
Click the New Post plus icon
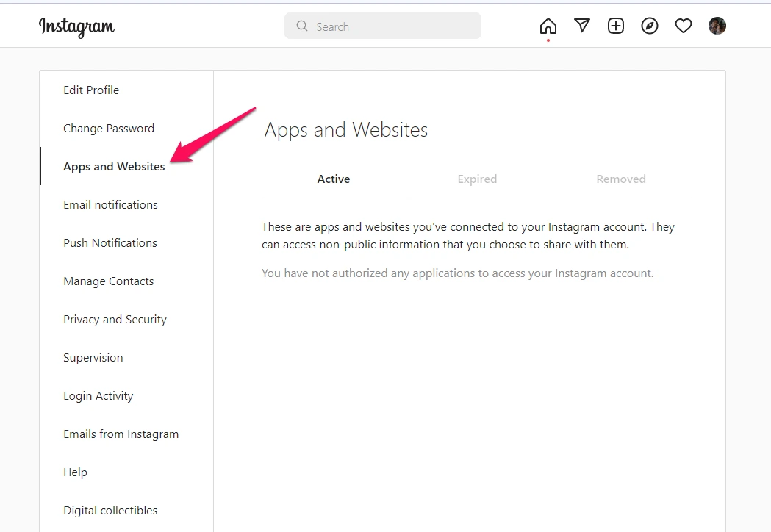[616, 26]
